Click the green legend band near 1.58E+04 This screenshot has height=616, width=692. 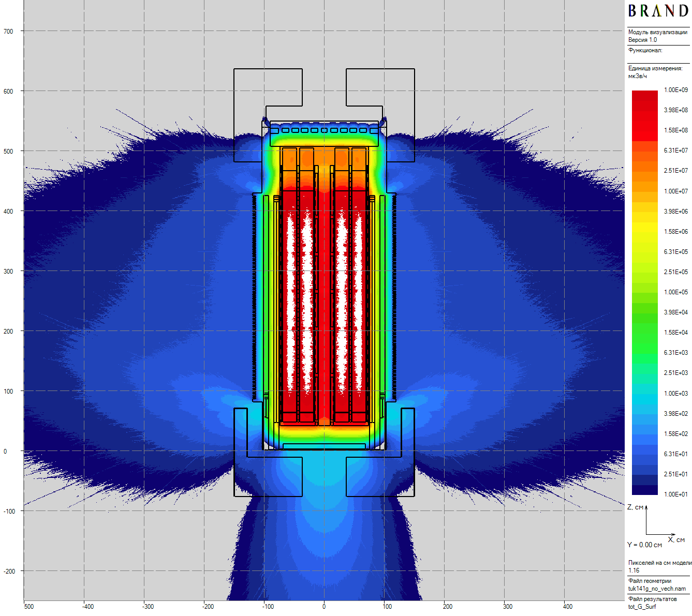(644, 332)
